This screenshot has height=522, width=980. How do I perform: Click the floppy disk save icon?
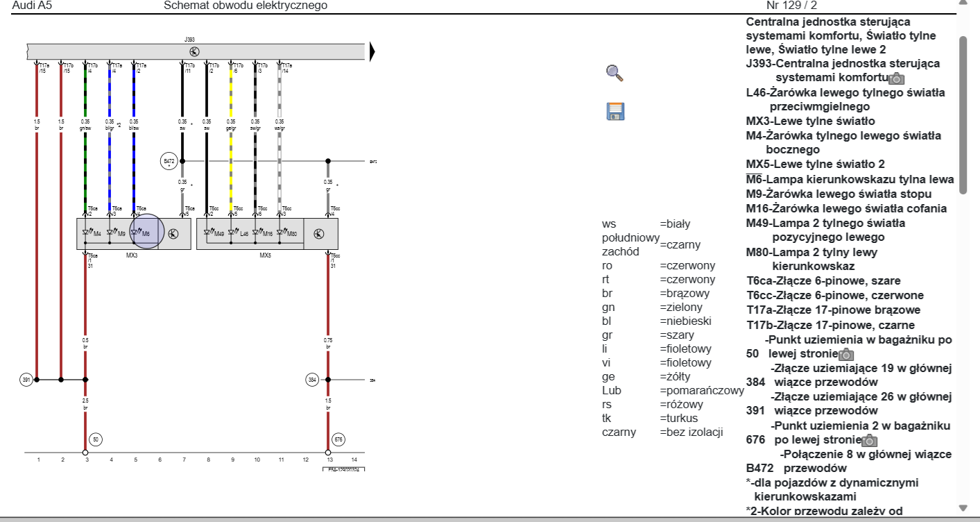point(615,112)
